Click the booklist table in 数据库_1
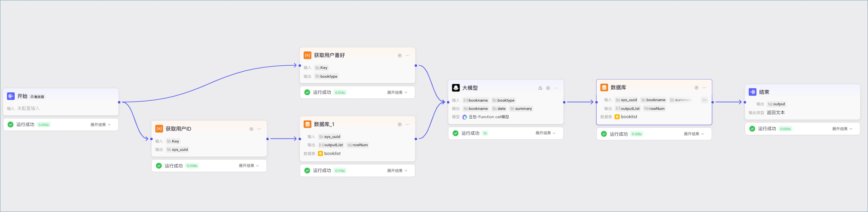The width and height of the screenshot is (868, 212). [329, 154]
